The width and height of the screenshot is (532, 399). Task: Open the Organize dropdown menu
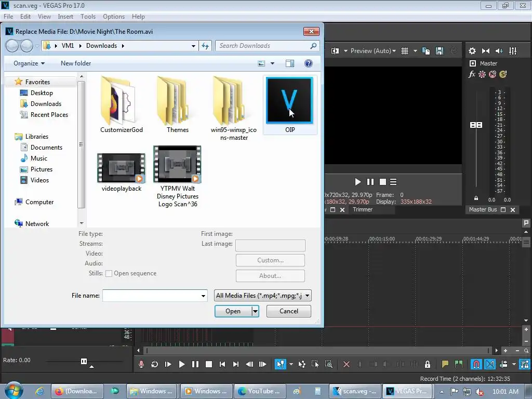[29, 63]
